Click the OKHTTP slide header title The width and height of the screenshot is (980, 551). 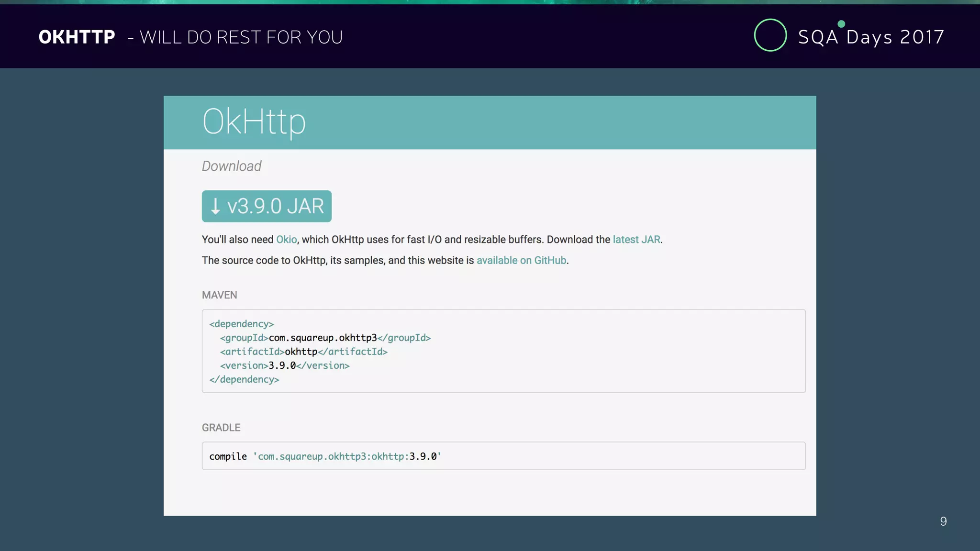(77, 37)
